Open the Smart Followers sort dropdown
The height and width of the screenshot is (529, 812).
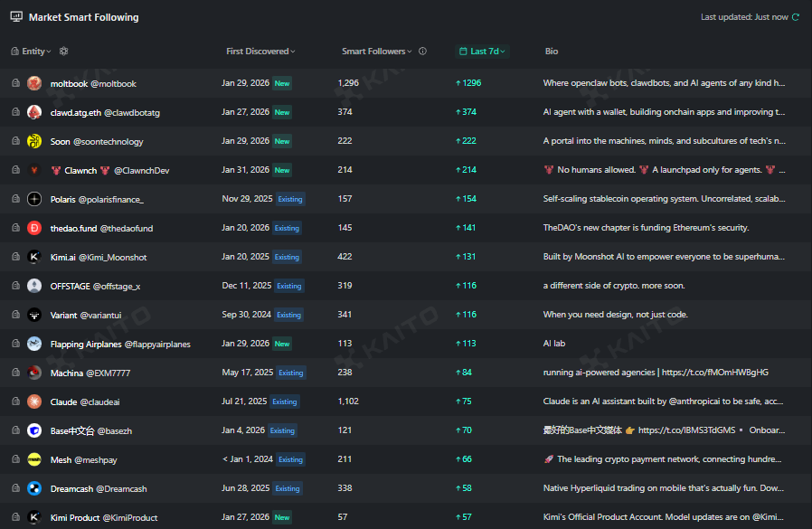coord(376,52)
